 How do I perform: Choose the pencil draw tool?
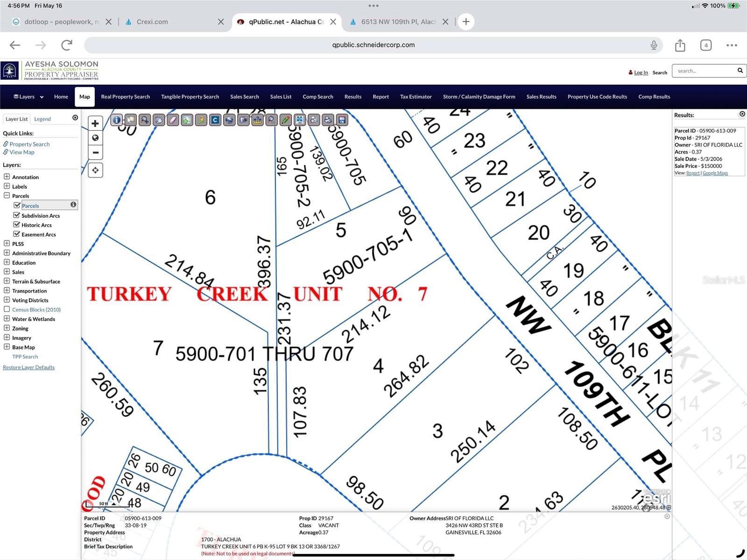click(285, 120)
